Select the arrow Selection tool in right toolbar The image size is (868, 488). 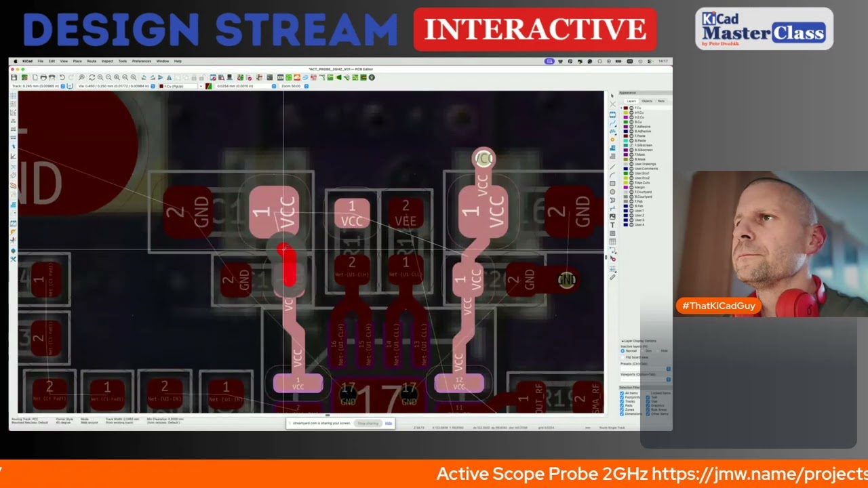pos(612,96)
